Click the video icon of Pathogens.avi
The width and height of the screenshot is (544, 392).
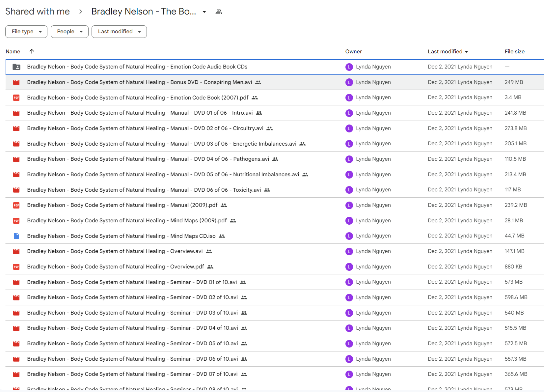click(16, 159)
